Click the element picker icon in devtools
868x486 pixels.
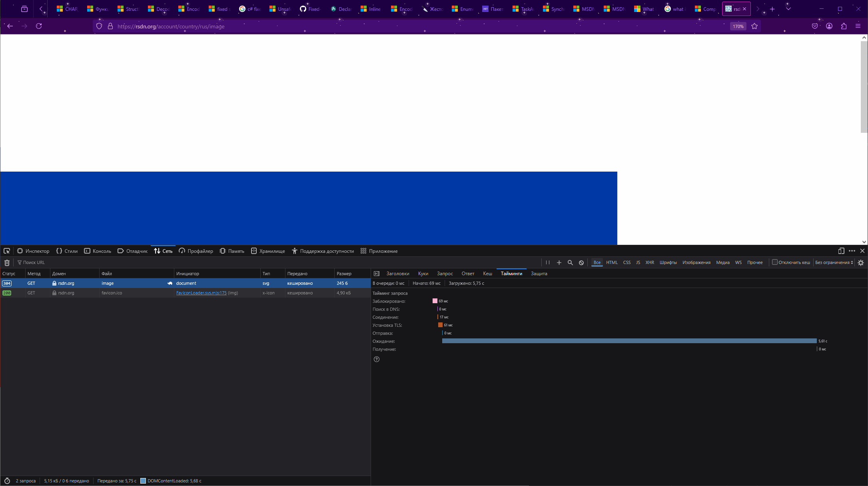click(x=7, y=251)
